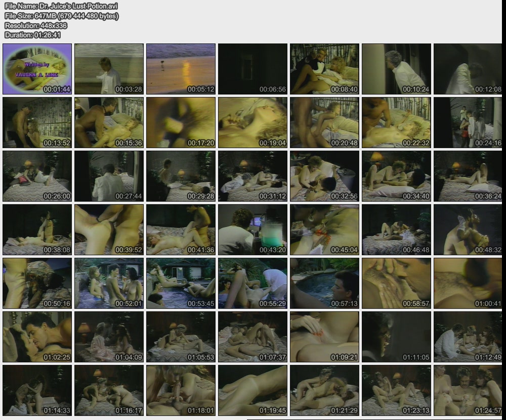This screenshot has width=506, height=420.
Task: Select the thumbnail stamped 00:10:24
Action: pyautogui.click(x=397, y=69)
